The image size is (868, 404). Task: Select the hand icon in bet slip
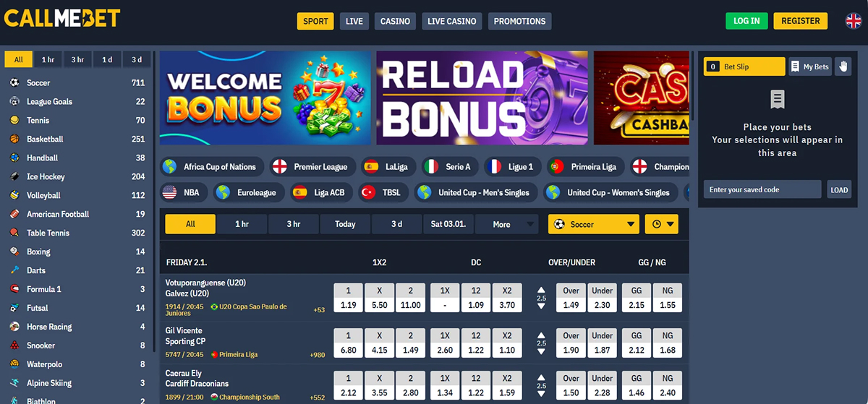(x=843, y=66)
